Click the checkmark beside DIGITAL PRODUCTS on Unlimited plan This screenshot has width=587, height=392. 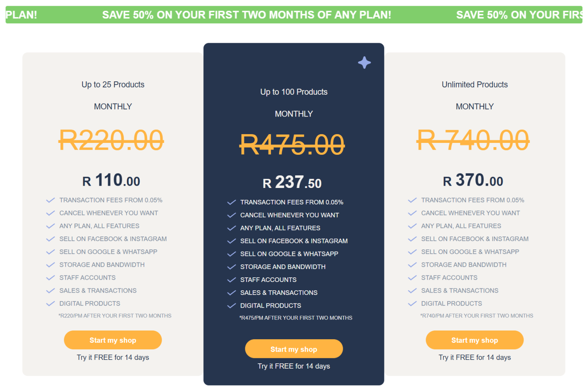412,303
